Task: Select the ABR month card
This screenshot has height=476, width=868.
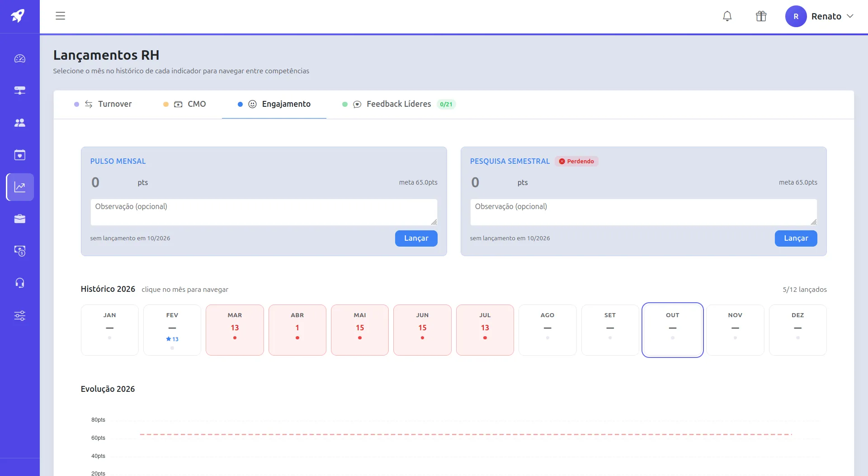Action: point(297,330)
